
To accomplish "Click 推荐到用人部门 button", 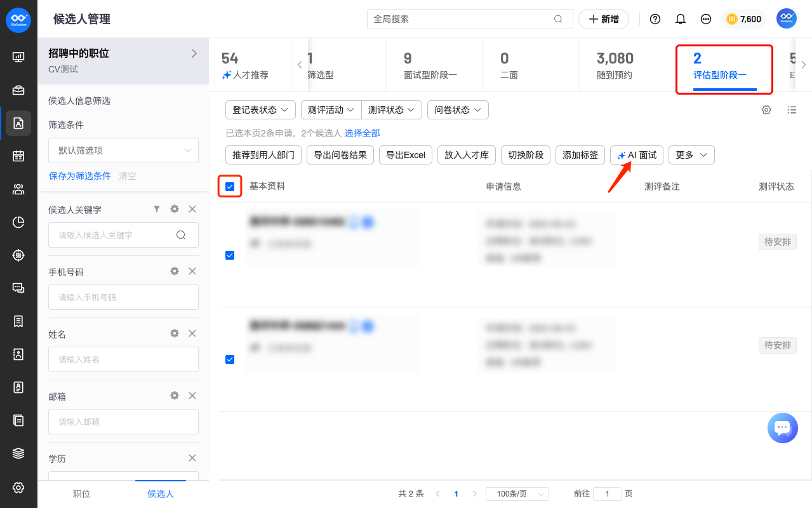I will point(263,155).
